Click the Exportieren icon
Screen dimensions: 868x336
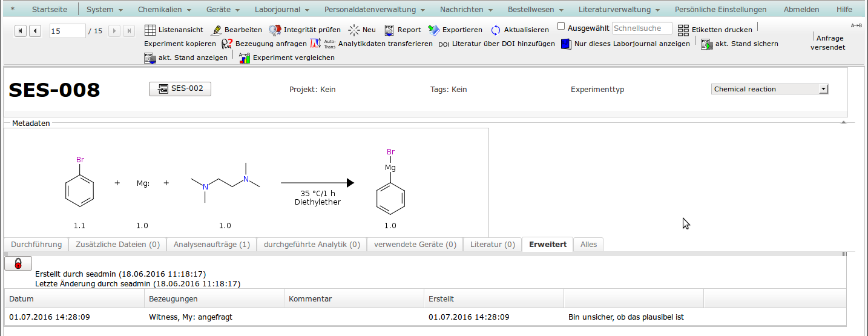(x=434, y=30)
